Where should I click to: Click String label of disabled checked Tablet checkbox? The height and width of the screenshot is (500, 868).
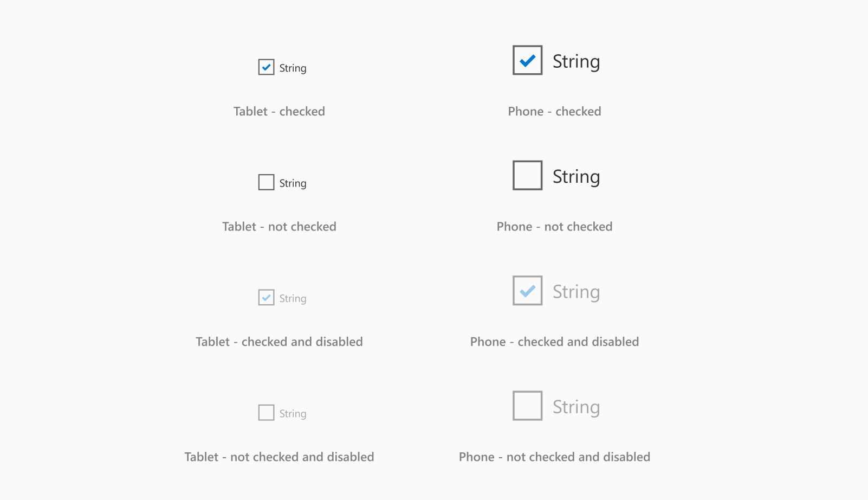293,299
